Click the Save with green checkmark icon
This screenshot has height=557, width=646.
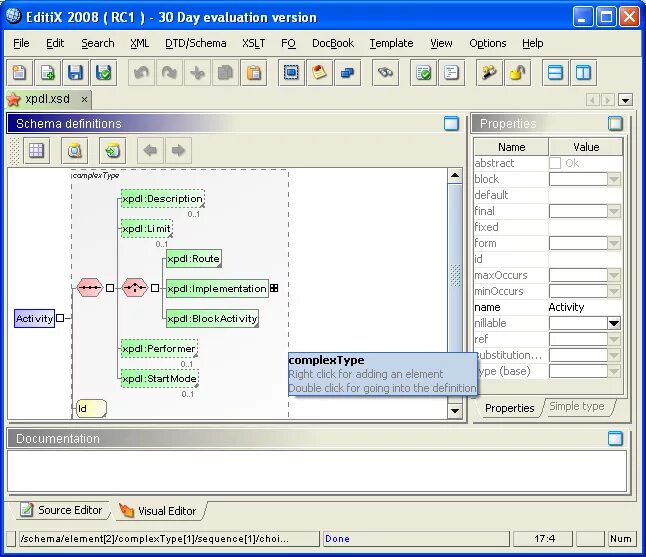click(x=103, y=73)
